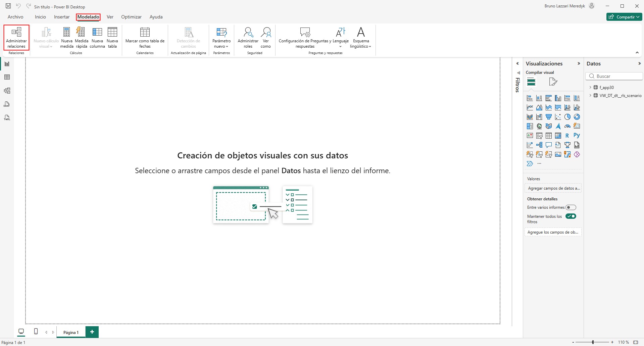Collapse the Datos pane
Viewport: 644px width, 346px height.
tap(639, 63)
